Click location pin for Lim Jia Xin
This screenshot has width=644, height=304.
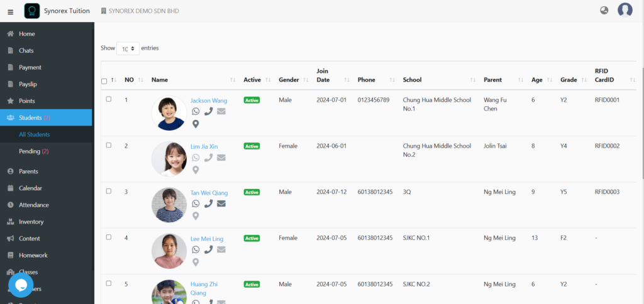click(196, 170)
